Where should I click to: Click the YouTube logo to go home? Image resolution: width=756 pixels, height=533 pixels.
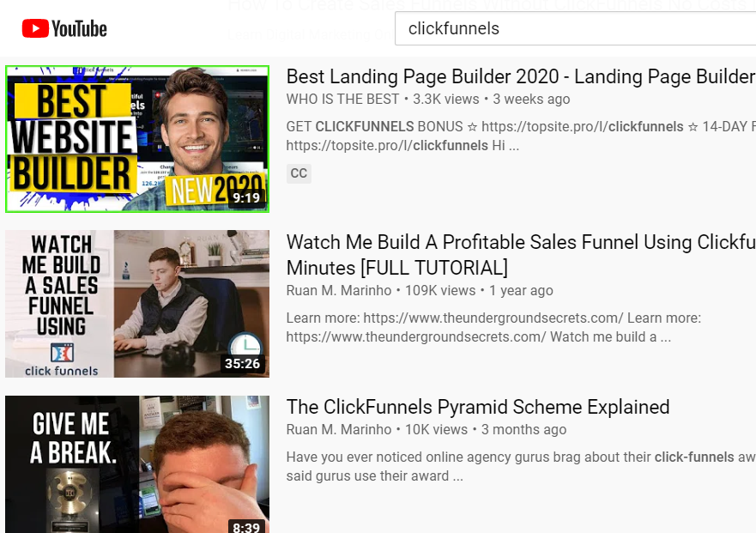(64, 28)
